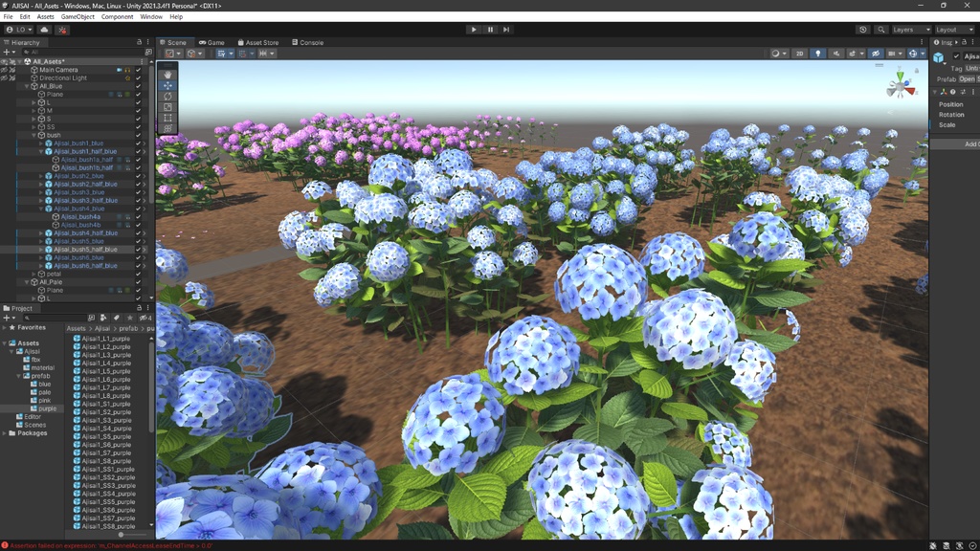Open the Cloud services icon
The width and height of the screenshot is (980, 551).
[x=44, y=30]
